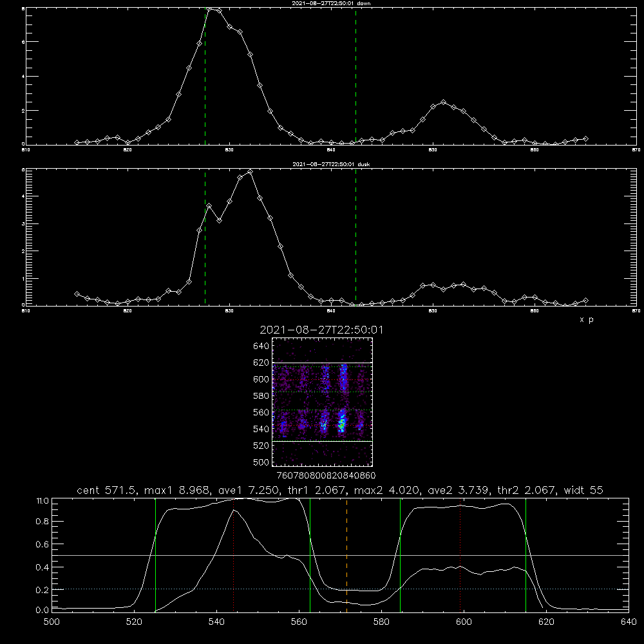Click the large "2021-08-27T22:50:01" title above the image

pyautogui.click(x=321, y=330)
